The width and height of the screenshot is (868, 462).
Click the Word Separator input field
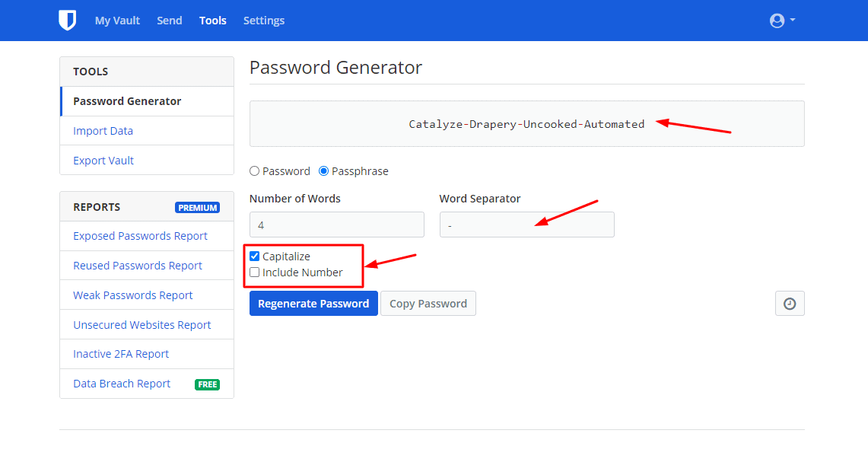(x=526, y=225)
